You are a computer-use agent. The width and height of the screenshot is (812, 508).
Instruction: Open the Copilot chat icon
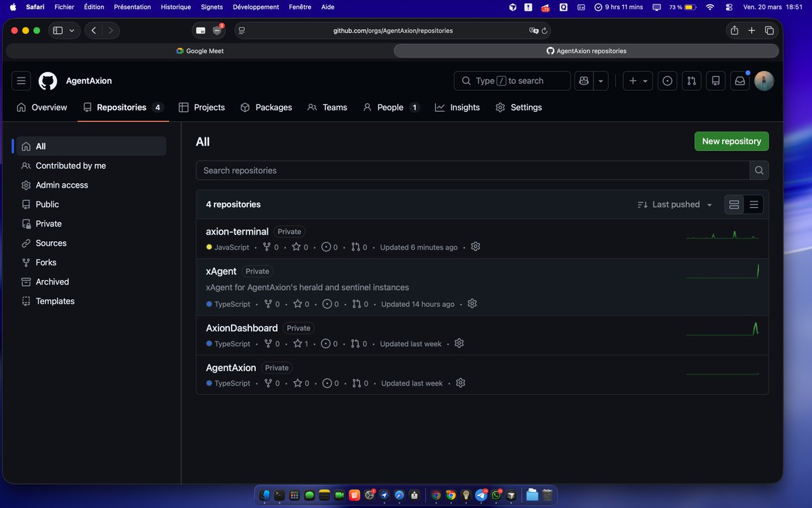point(583,81)
